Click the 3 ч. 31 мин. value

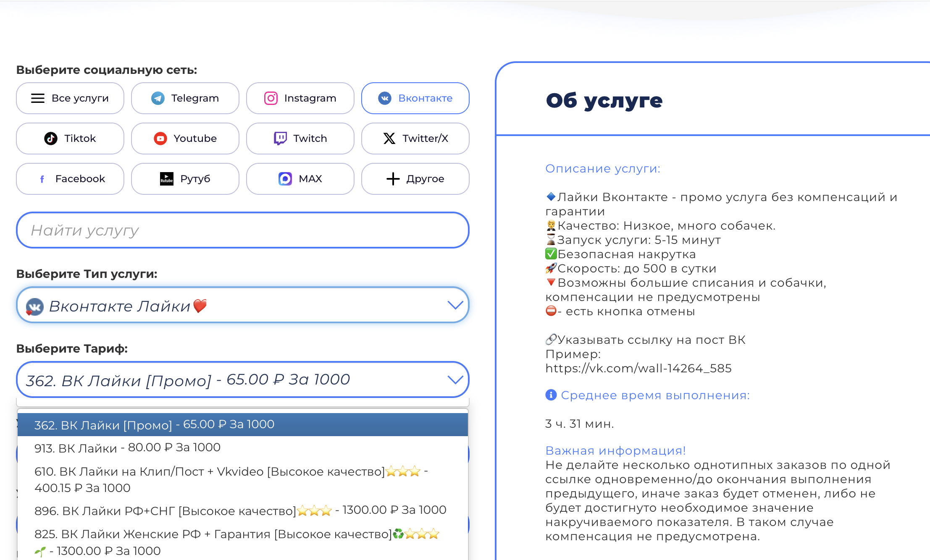[x=580, y=424]
